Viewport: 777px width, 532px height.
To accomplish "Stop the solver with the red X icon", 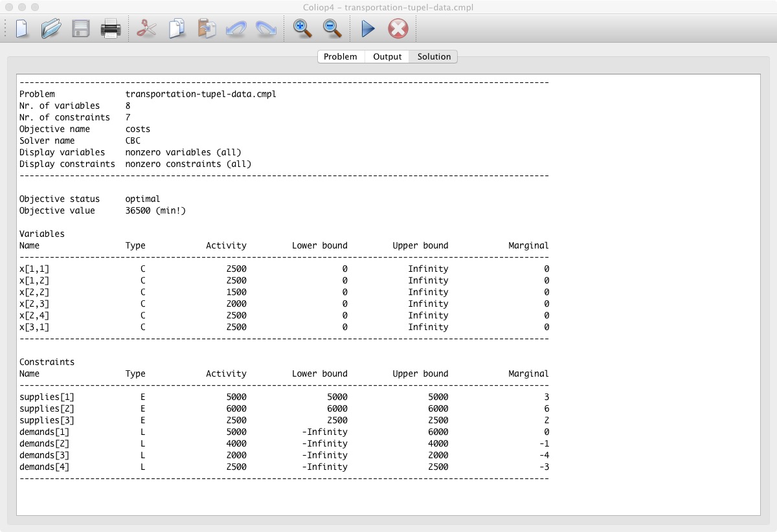I will tap(398, 29).
